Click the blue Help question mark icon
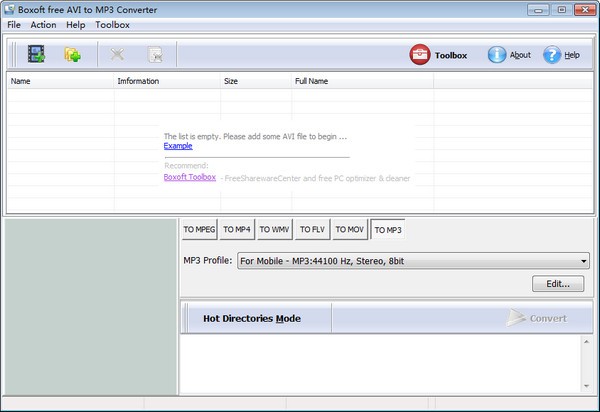 click(552, 55)
